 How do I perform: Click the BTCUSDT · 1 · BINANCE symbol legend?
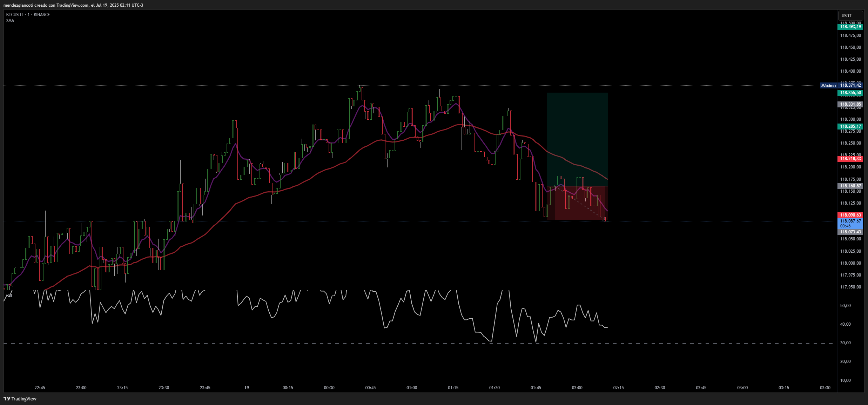click(x=28, y=15)
